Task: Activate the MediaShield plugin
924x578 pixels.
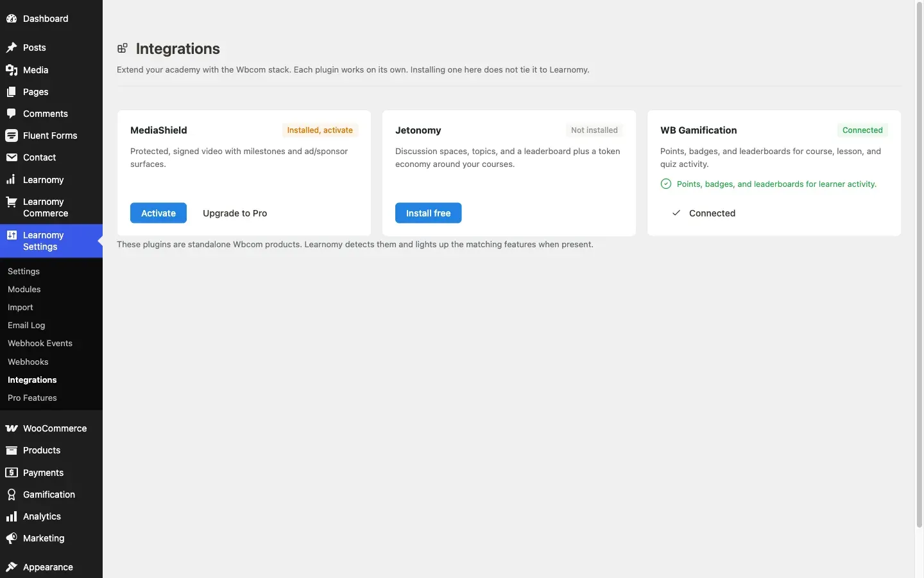Action: [158, 213]
